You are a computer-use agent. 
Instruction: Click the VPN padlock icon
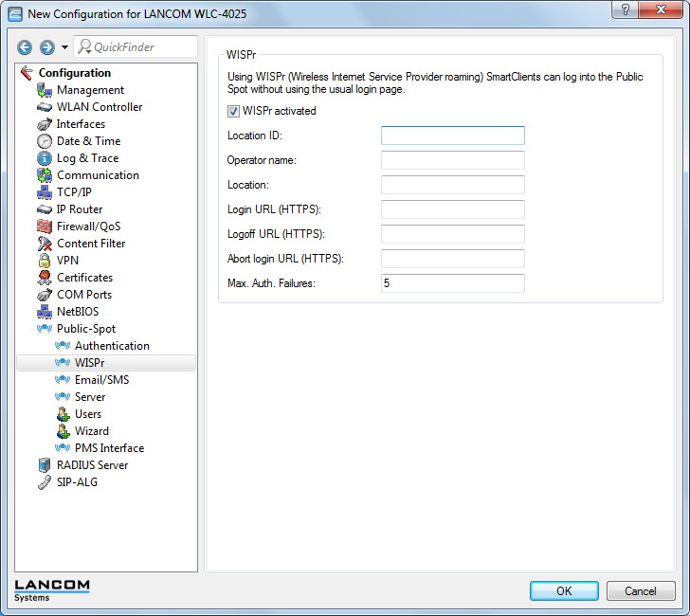click(x=45, y=261)
